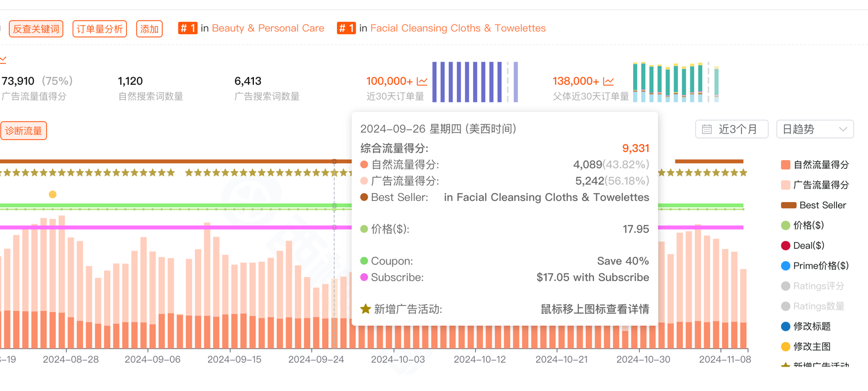
Task: Toggle 修改主图 legend series
Action: click(806, 346)
